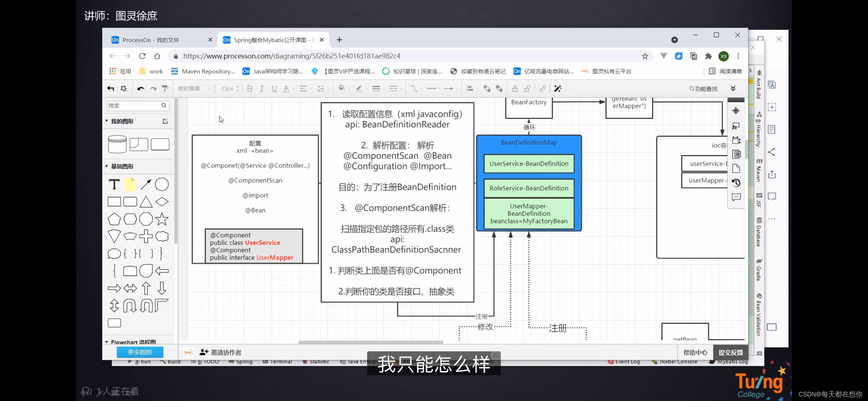The height and width of the screenshot is (401, 868).
Task: Undo the last diagram action
Action: tap(141, 88)
